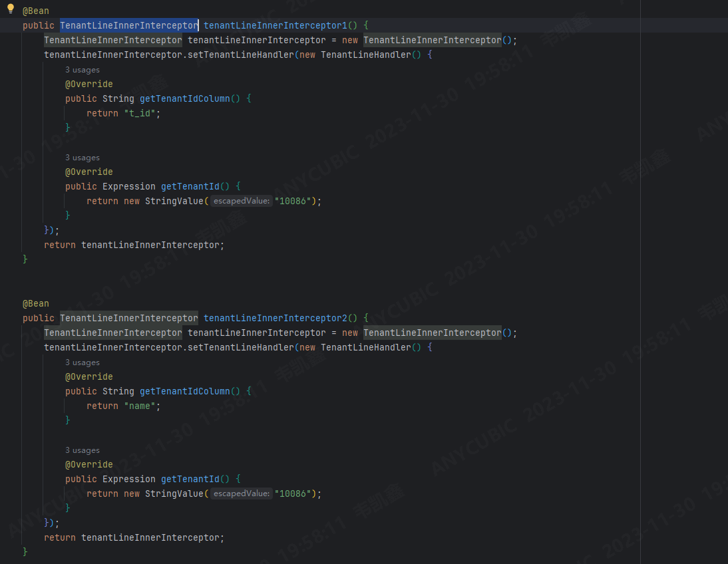Screen dimensions: 728x564
Task: Click the yellow lightbulb quick-fix icon
Action: pos(10,9)
